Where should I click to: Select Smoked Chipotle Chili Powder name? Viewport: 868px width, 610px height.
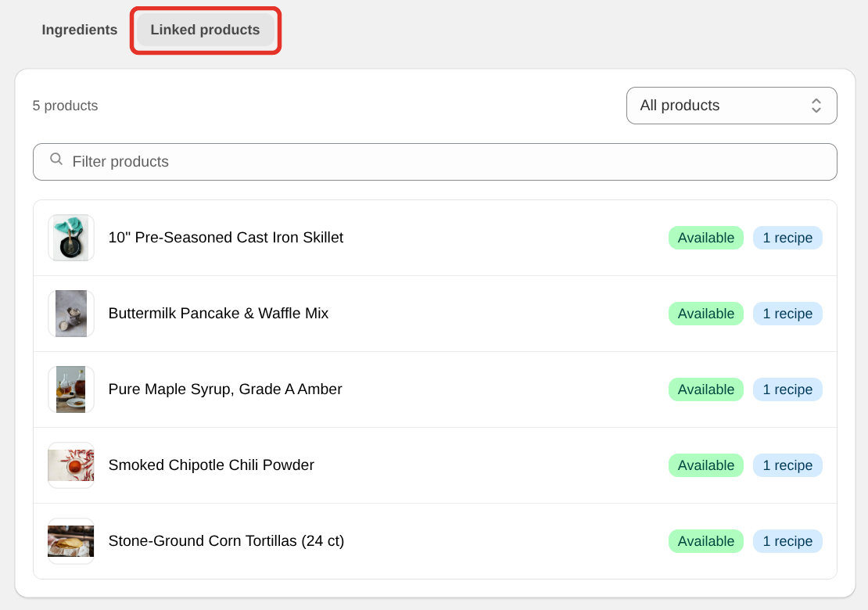click(x=211, y=465)
